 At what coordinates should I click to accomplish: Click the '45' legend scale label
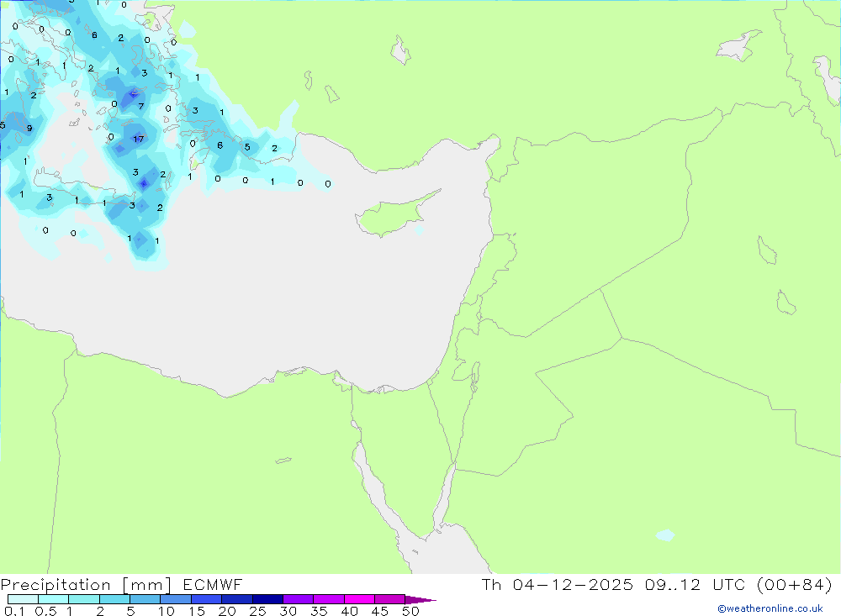[380, 611]
